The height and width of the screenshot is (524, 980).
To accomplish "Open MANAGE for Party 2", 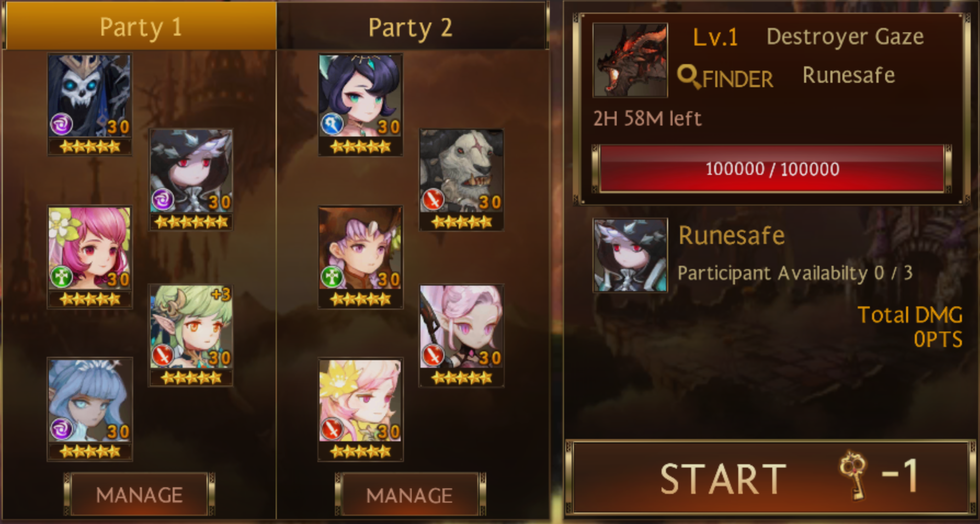I will [x=410, y=494].
